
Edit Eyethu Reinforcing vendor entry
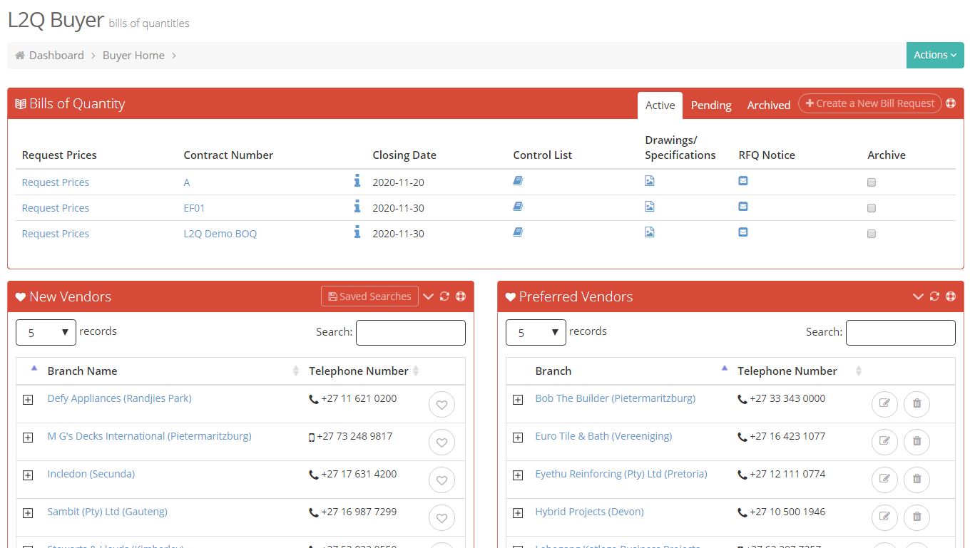pos(885,480)
